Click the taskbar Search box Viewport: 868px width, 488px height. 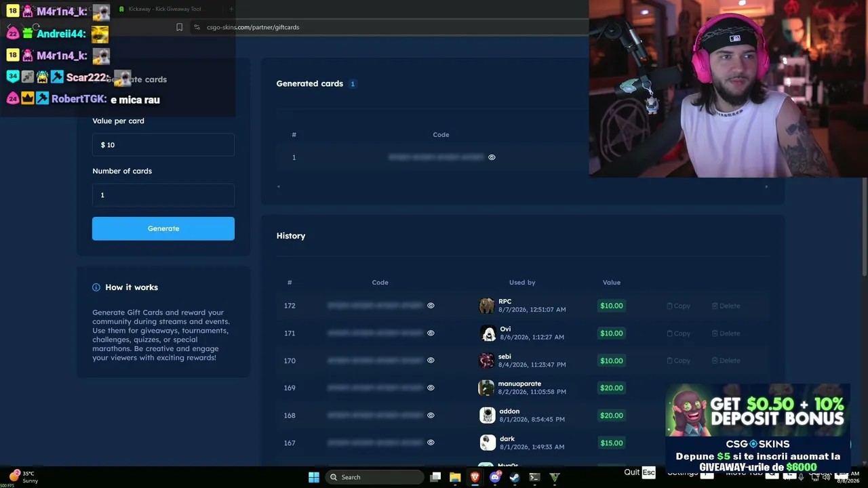pyautogui.click(x=374, y=477)
